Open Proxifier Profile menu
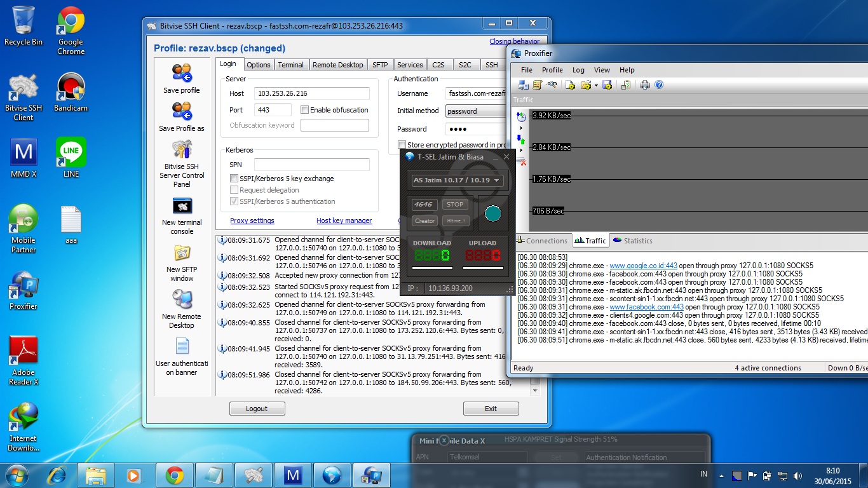868x488 pixels. 552,70
